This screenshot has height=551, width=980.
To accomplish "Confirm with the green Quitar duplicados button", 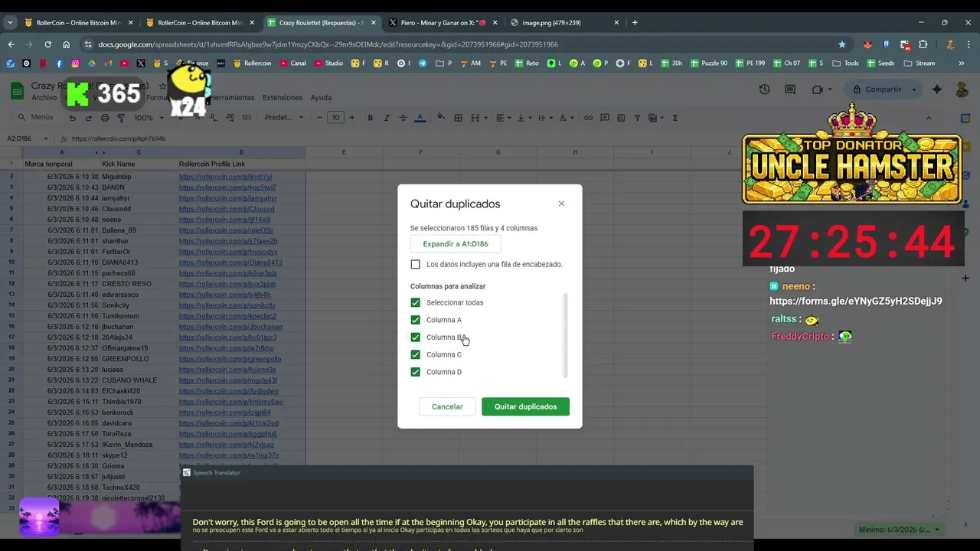I will [525, 406].
